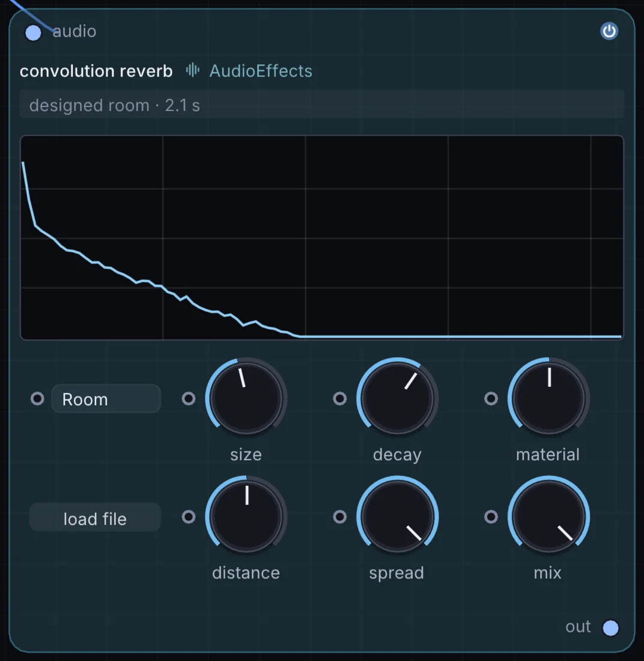Open the Room type dropdown
This screenshot has width=644, height=661.
coord(106,399)
